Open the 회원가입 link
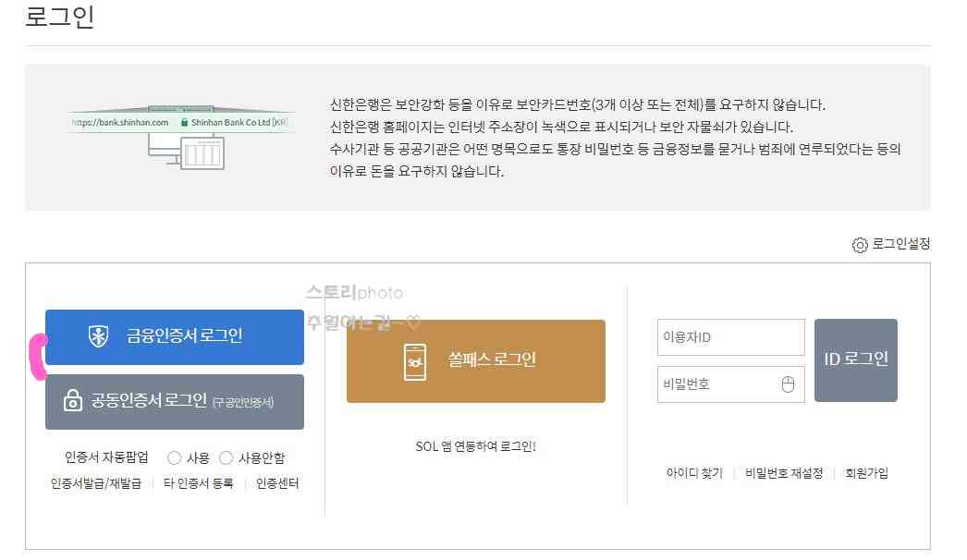This screenshot has height=560, width=967. [x=866, y=473]
